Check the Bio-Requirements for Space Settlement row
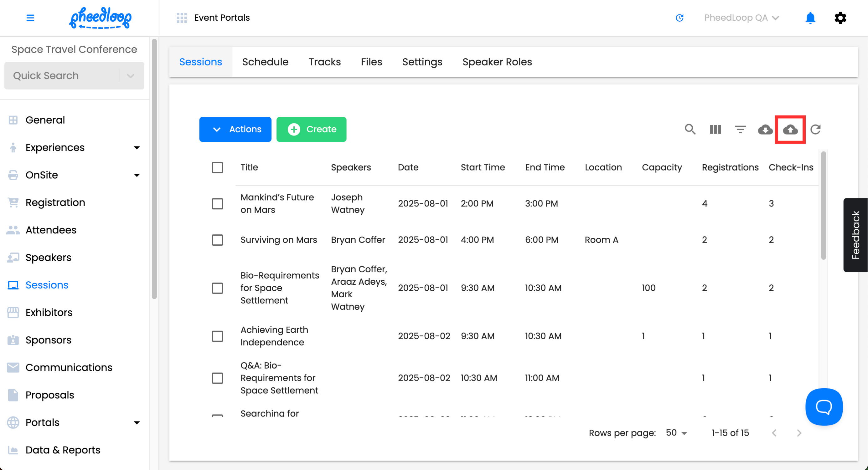 [217, 288]
